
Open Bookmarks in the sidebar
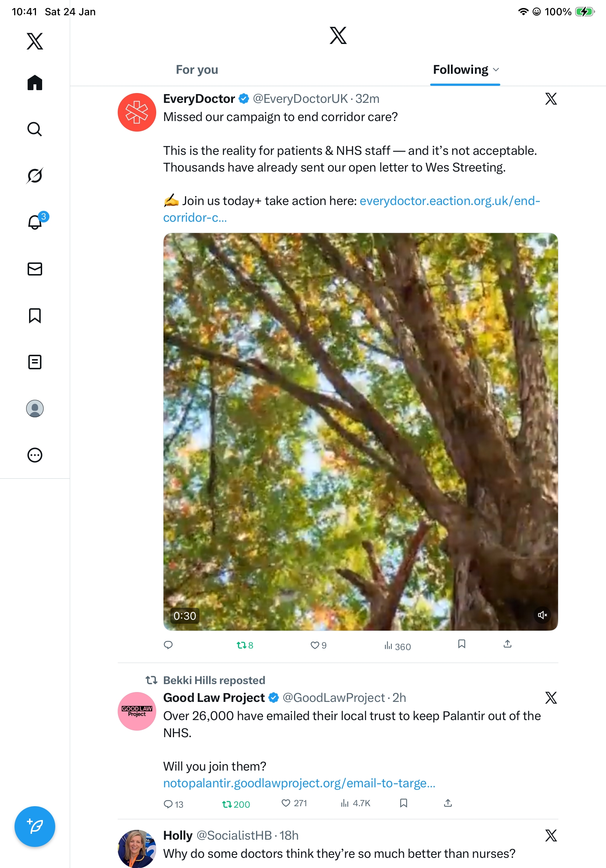coord(35,315)
